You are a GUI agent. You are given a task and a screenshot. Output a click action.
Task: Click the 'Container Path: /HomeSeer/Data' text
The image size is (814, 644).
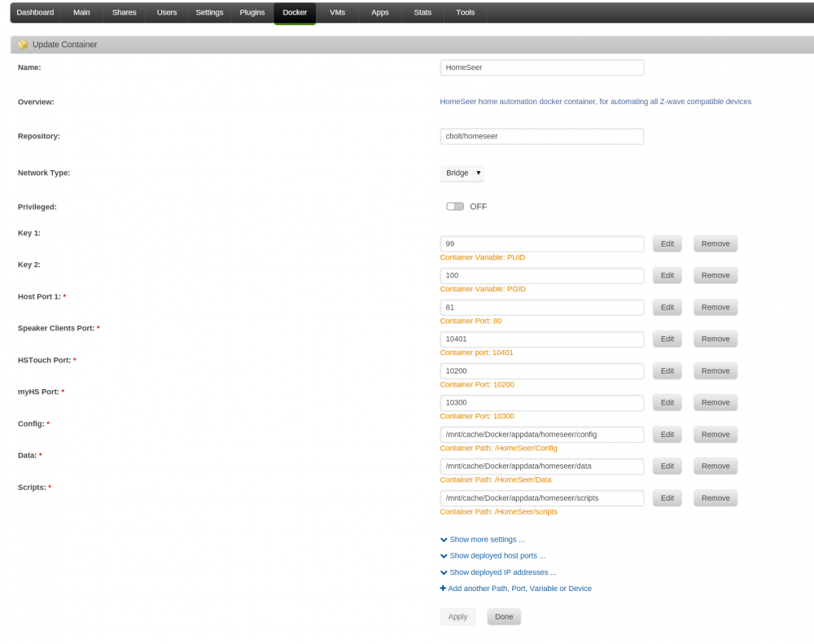coord(495,480)
